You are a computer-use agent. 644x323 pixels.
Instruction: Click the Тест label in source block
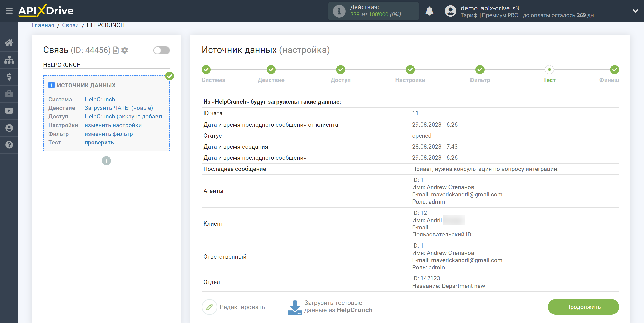coord(54,142)
